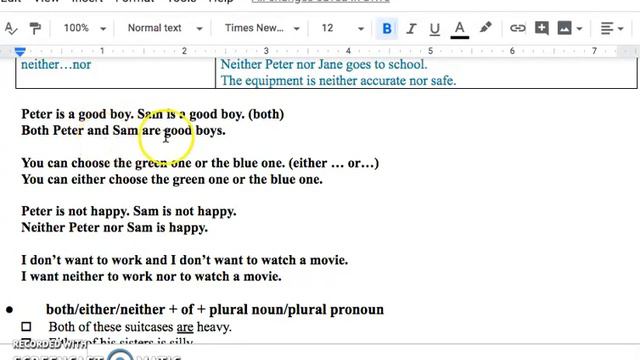Open the font size 12 dropdown
The width and height of the screenshot is (640, 360).
point(342,28)
